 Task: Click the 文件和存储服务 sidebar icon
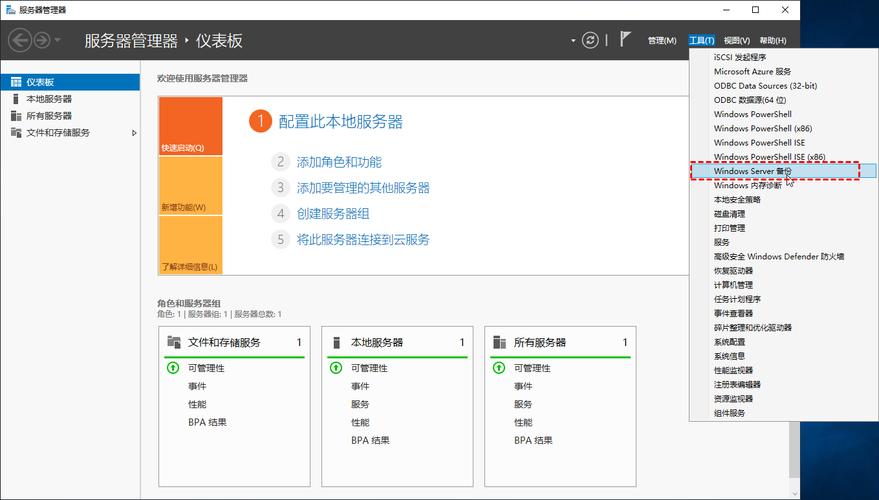[x=16, y=133]
